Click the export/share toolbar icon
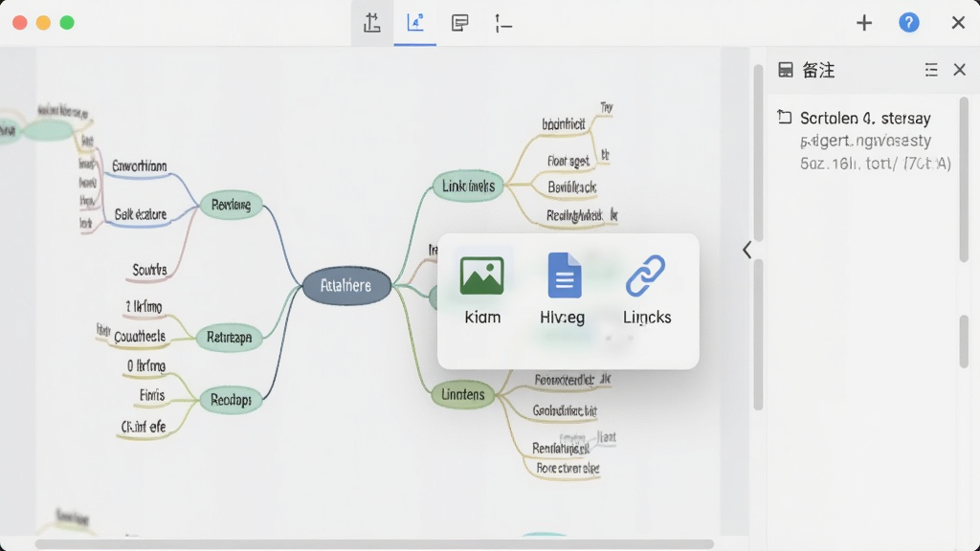The height and width of the screenshot is (551, 980). [x=372, y=23]
